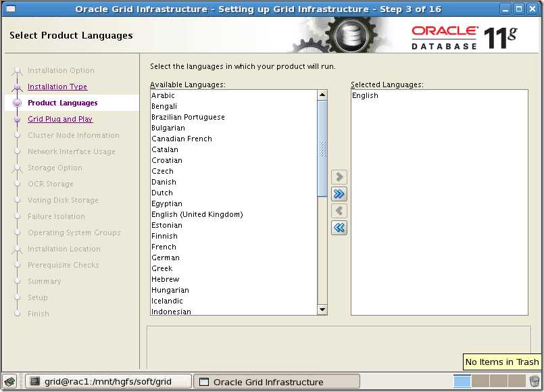544x392 pixels.
Task: Minimize the Oracle Grid Infrastructure window
Action: (506, 9)
